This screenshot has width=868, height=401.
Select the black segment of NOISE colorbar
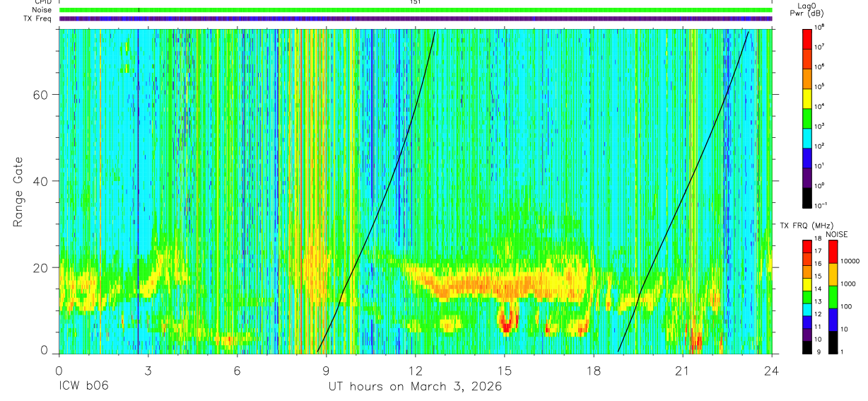point(833,341)
